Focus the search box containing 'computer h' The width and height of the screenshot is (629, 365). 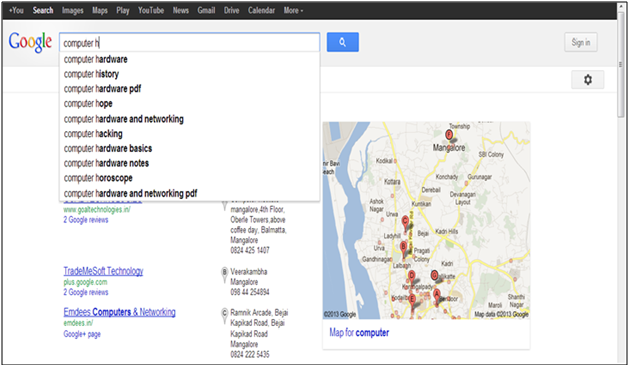(x=189, y=42)
